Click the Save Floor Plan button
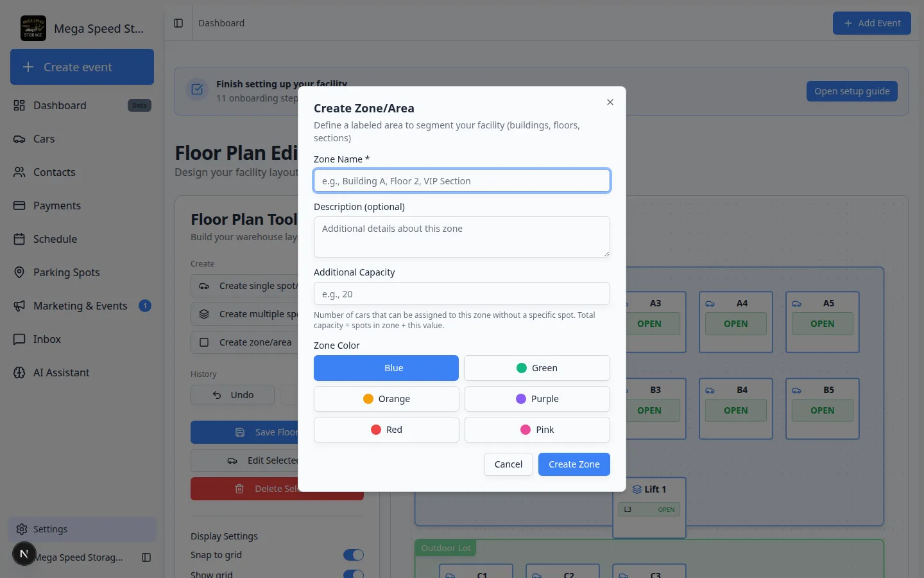This screenshot has height=578, width=924. pyautogui.click(x=245, y=432)
